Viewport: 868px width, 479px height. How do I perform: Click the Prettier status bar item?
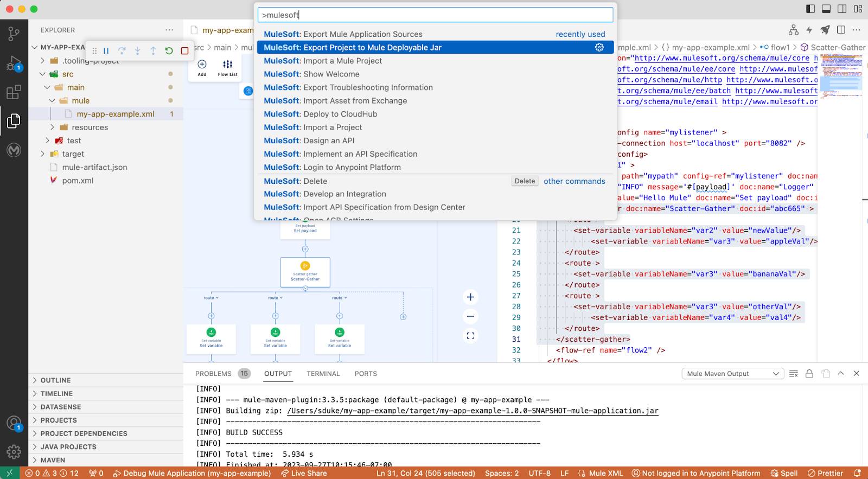(825, 473)
